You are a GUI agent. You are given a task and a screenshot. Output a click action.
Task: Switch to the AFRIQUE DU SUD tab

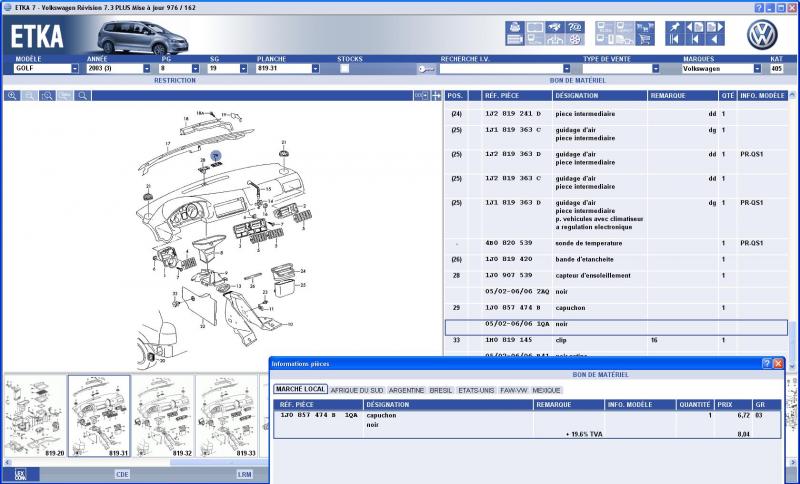(357, 390)
